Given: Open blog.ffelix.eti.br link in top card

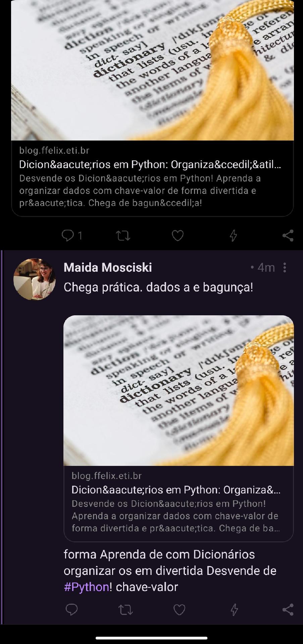Looking at the screenshot, I should 54,150.
